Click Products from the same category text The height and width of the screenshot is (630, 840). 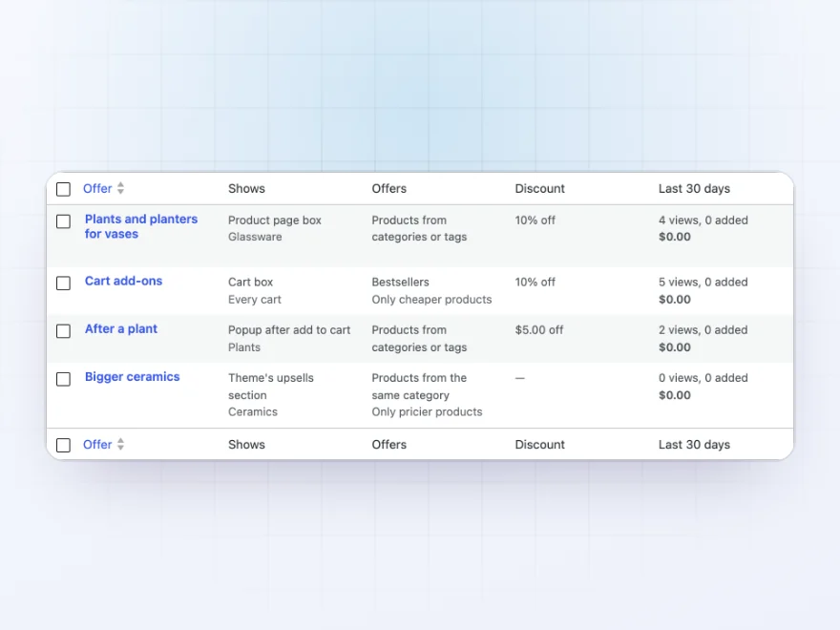(x=419, y=387)
